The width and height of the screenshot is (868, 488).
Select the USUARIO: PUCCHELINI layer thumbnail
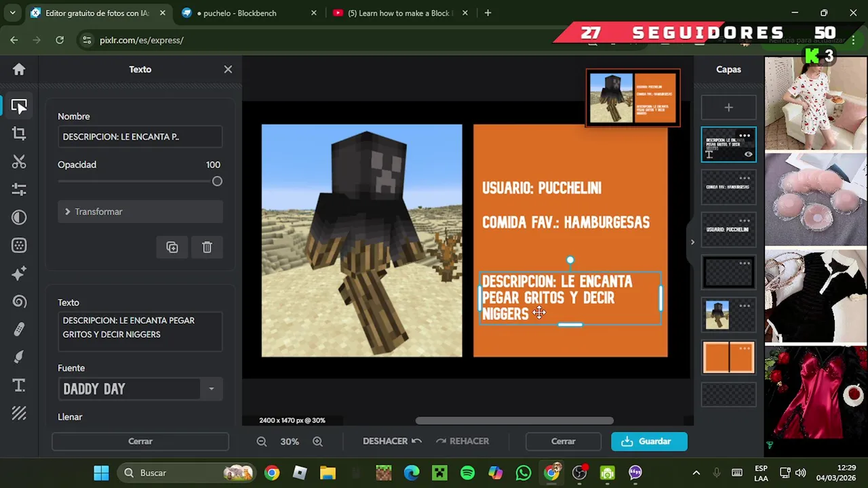(x=728, y=230)
